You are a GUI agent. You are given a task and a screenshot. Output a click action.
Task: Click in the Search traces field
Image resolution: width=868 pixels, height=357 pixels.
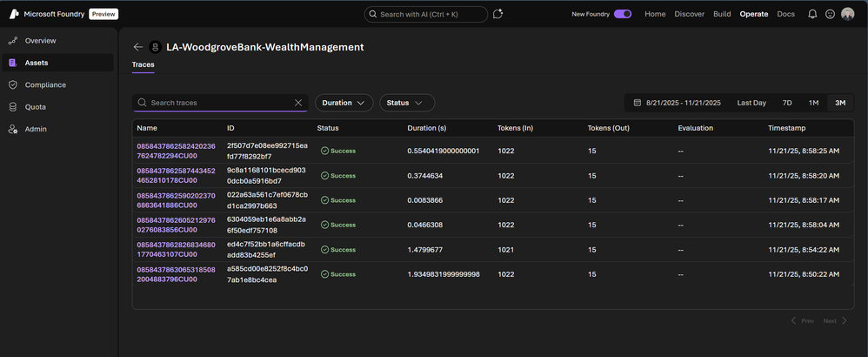point(217,103)
